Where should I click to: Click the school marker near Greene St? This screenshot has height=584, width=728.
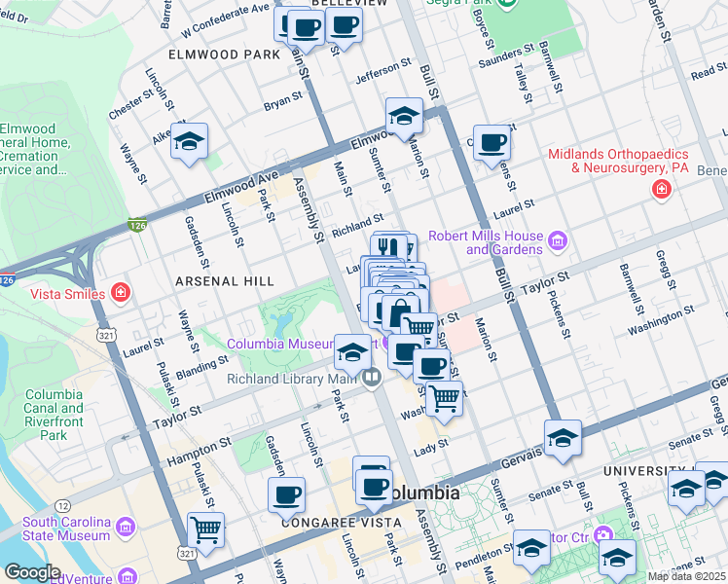[617, 561]
